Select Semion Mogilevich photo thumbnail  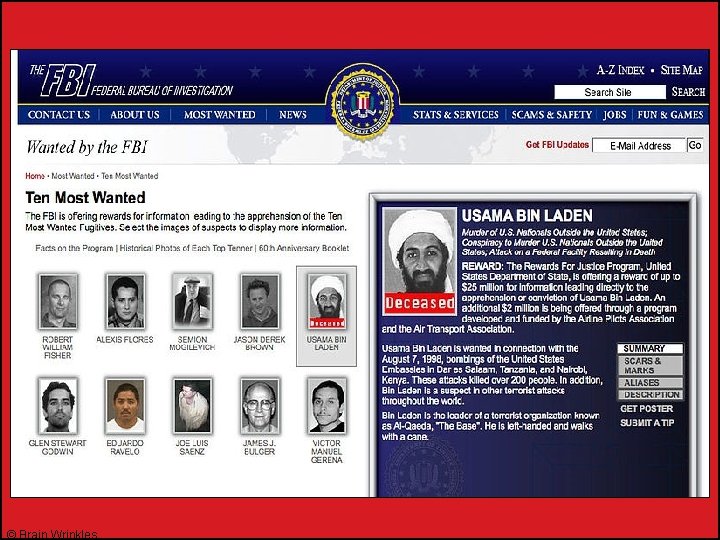coord(192,301)
